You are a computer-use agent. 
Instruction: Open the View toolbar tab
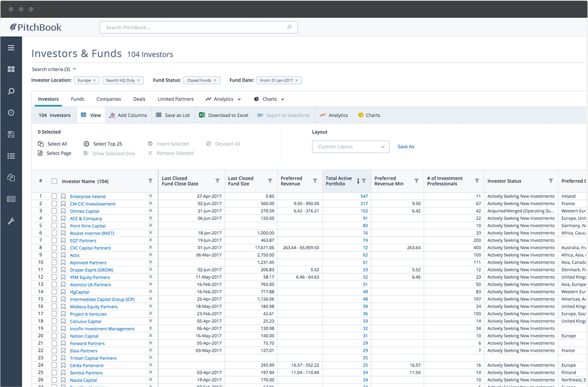pyautogui.click(x=91, y=115)
